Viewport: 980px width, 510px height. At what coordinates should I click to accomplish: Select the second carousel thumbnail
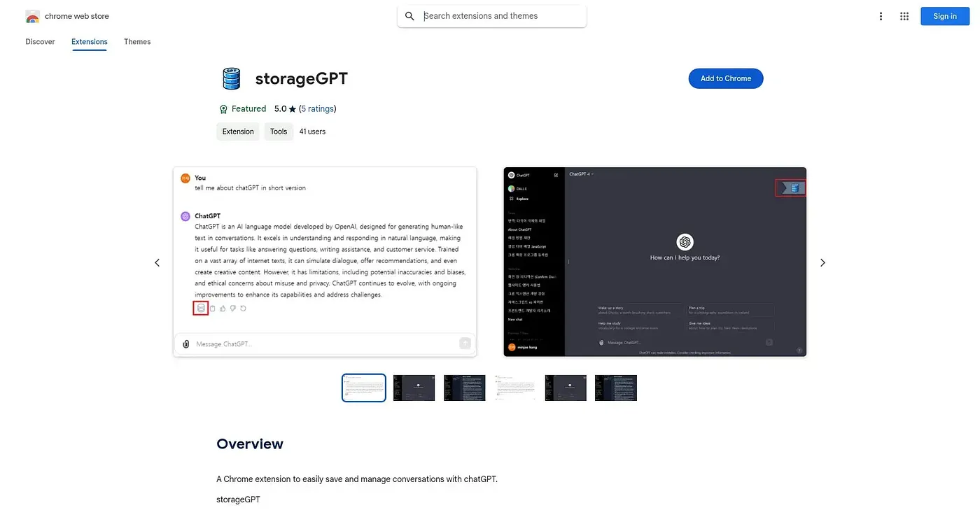tap(414, 388)
